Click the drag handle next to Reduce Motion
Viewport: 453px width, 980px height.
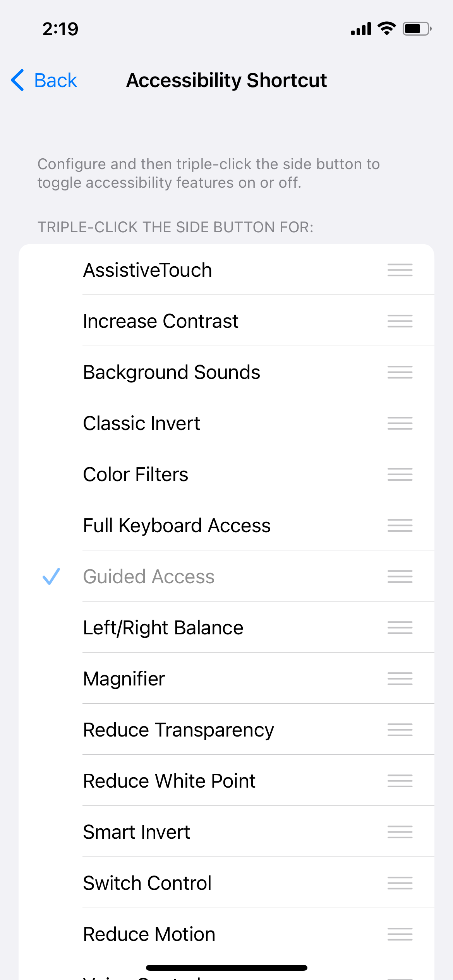tap(400, 934)
